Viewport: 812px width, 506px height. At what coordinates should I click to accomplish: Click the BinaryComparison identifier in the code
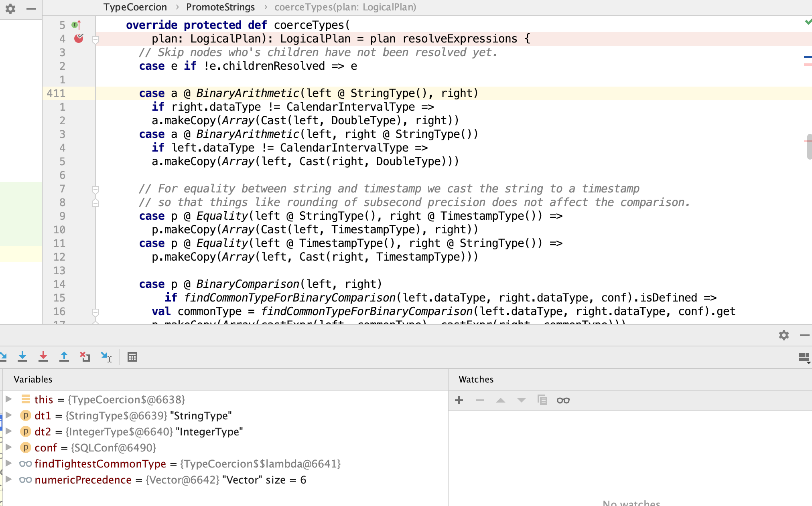point(248,284)
